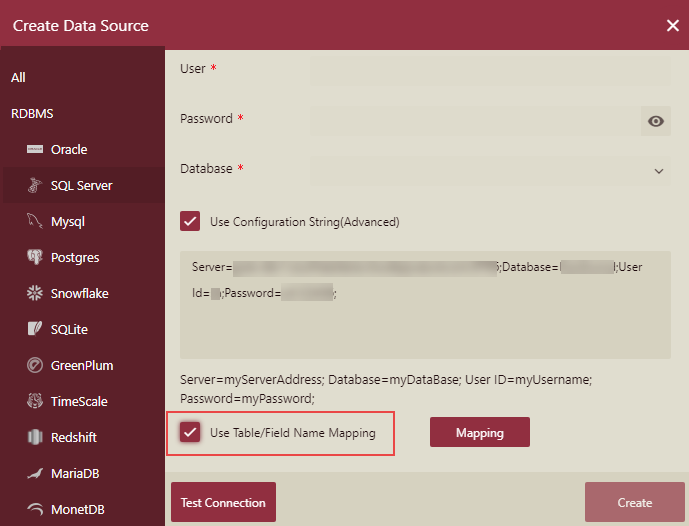689x526 pixels.
Task: Choose Redshift data source type
Action: pos(83,437)
